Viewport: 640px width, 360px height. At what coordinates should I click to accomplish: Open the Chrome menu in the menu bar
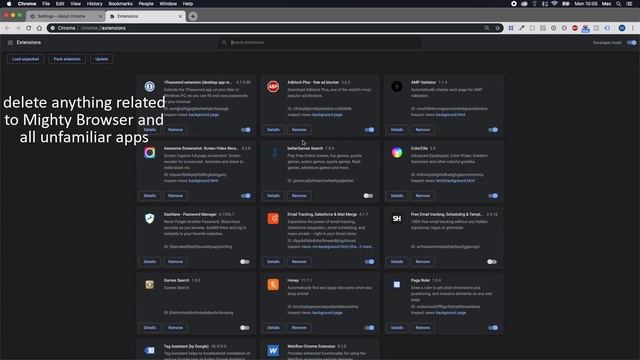click(27, 4)
